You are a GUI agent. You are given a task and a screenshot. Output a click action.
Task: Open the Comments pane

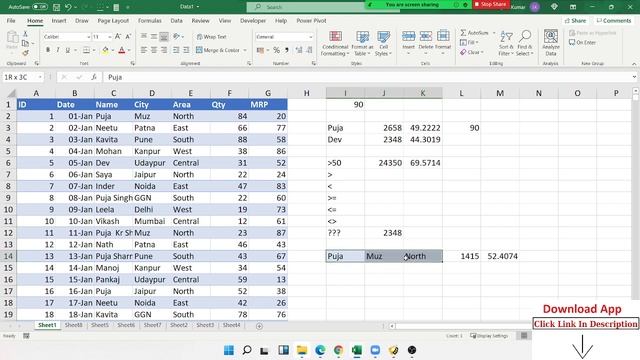[x=613, y=20]
